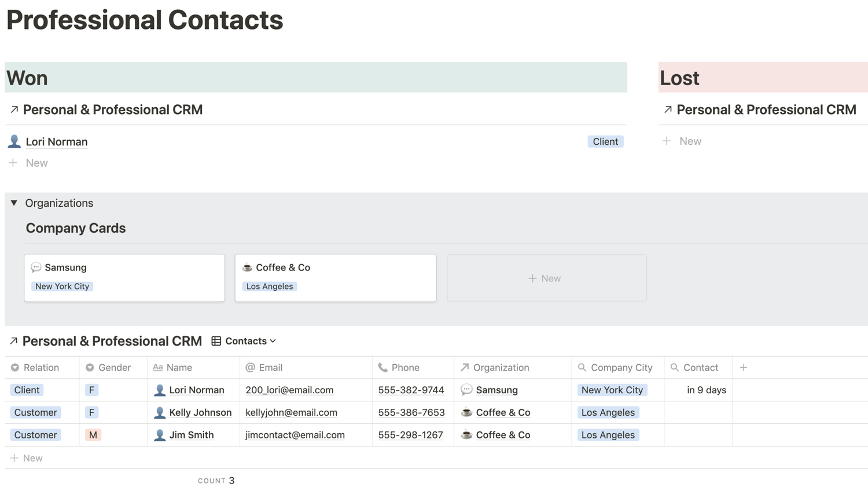Add a new row to the contacts table
Image resolution: width=868 pixels, height=494 pixels.
pos(27,458)
